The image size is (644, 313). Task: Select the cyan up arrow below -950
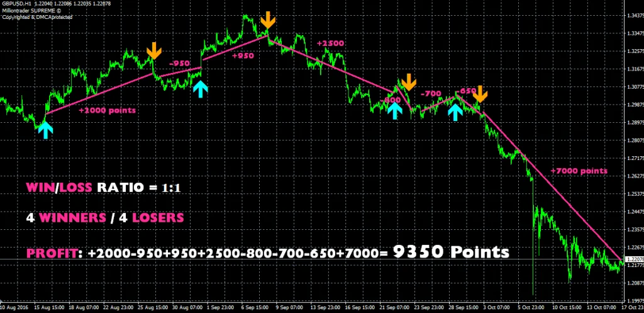point(200,88)
